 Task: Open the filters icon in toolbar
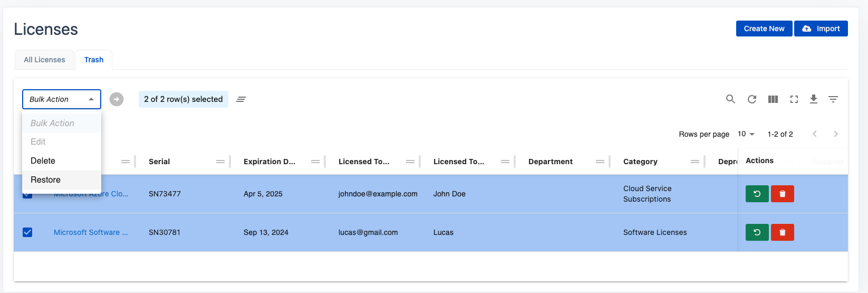tap(833, 99)
